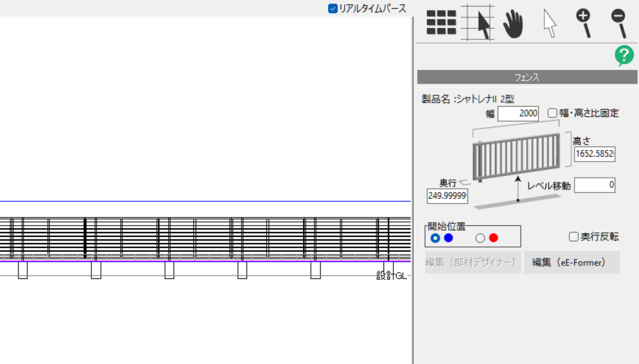Activate the hand pan tool
Image resolution: width=639 pixels, height=364 pixels.
pyautogui.click(x=513, y=24)
